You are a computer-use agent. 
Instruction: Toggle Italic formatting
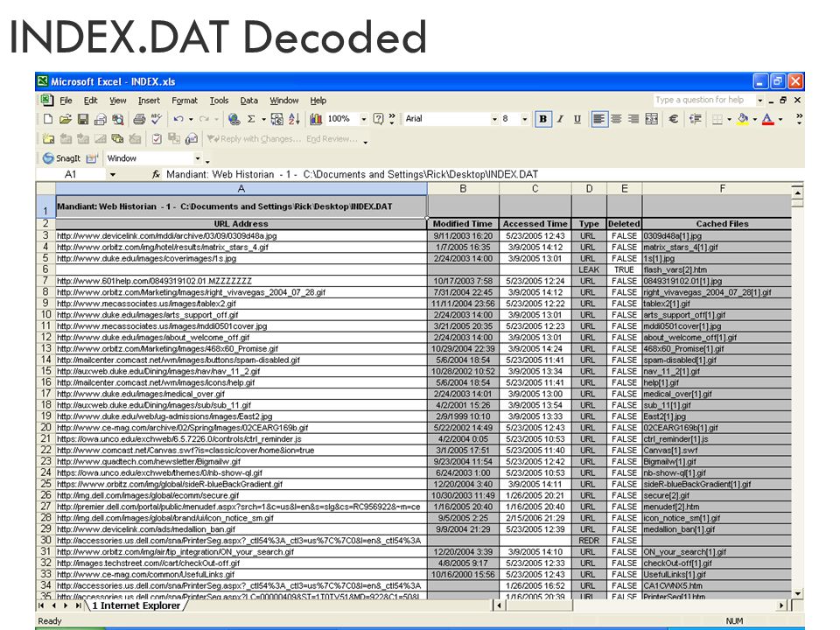pos(560,119)
